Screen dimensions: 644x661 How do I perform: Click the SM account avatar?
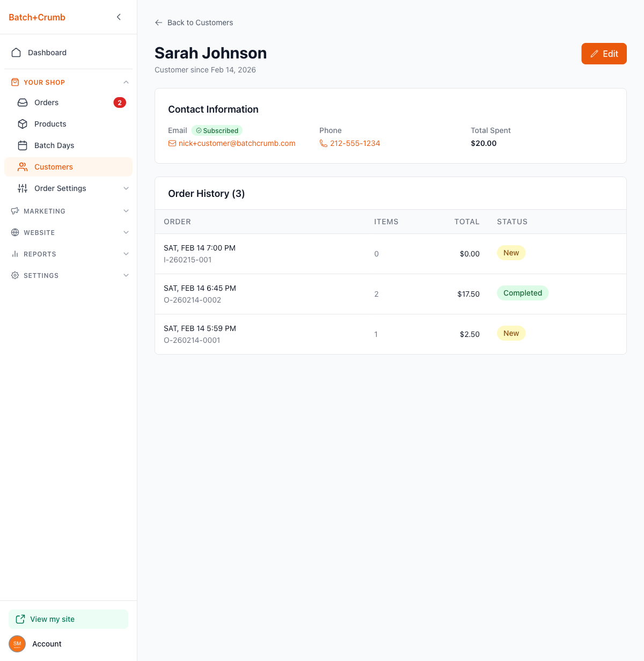(17, 644)
